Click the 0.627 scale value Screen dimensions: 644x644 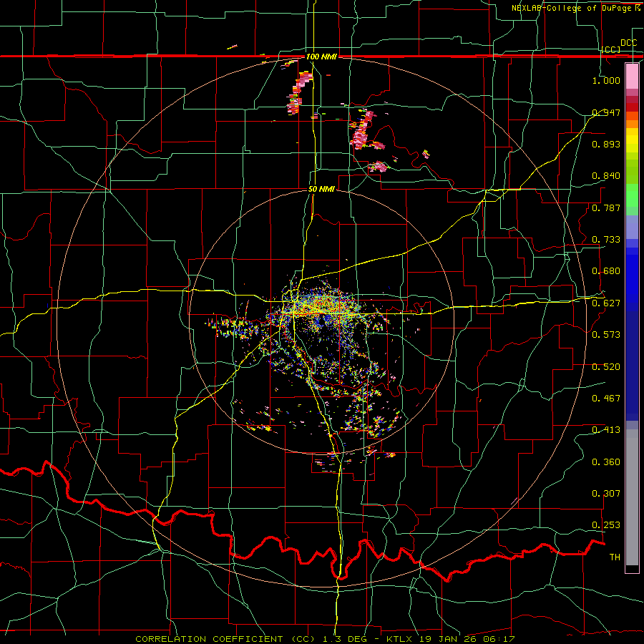pos(606,303)
